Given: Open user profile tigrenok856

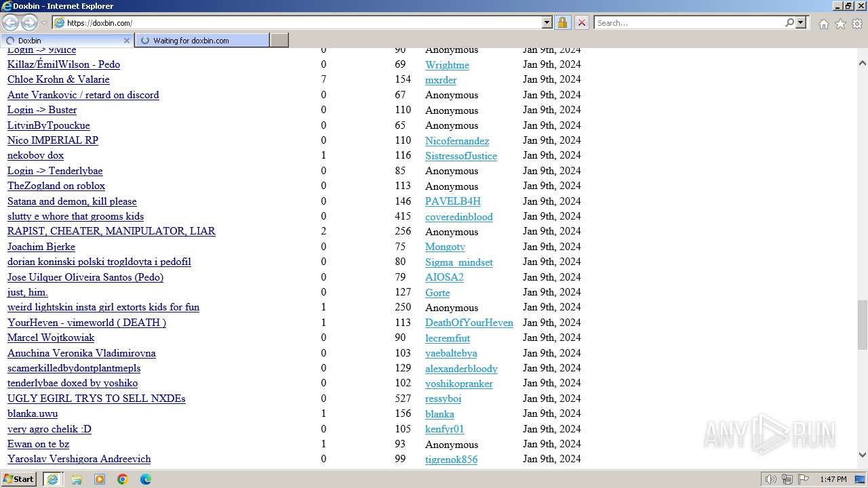Looking at the screenshot, I should click(x=451, y=460).
